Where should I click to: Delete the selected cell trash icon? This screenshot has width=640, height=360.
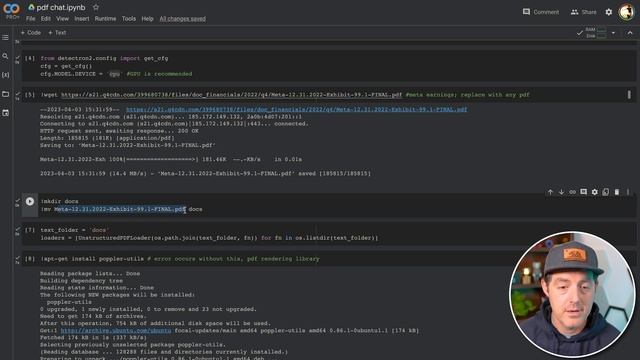617,192
